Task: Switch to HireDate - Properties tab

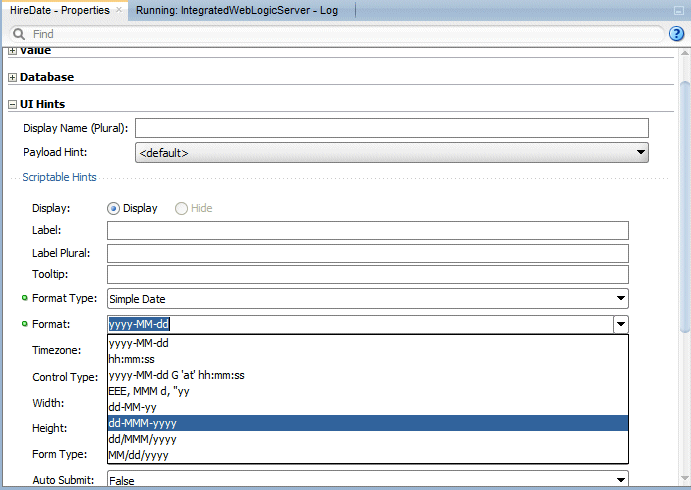Action: [60, 10]
